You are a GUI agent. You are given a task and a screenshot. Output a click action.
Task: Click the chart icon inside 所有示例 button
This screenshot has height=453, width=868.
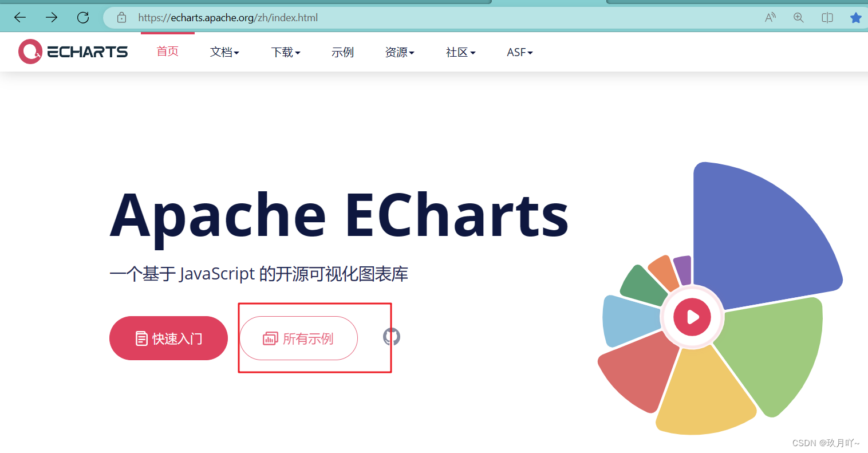pyautogui.click(x=270, y=338)
